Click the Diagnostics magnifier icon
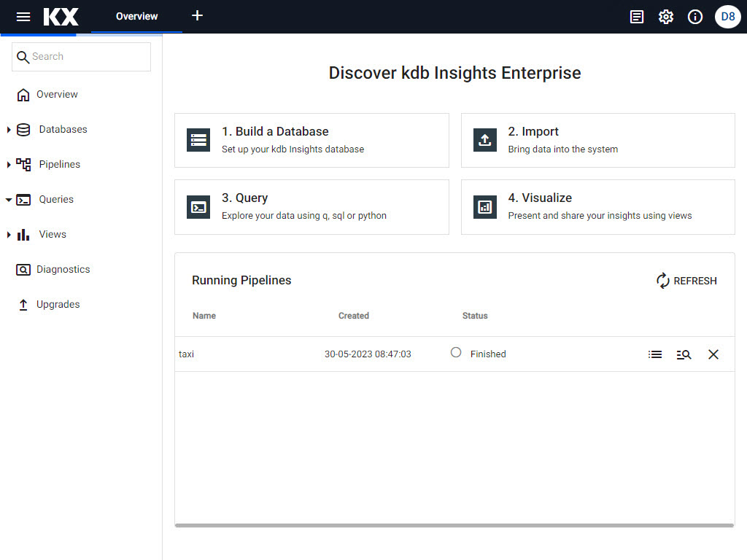The image size is (747, 560). [x=23, y=270]
